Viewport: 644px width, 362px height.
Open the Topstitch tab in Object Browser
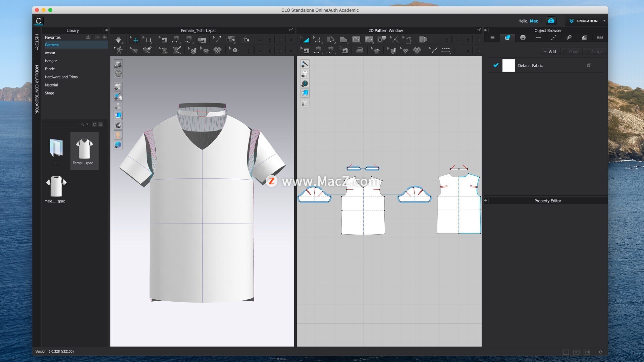(x=553, y=38)
